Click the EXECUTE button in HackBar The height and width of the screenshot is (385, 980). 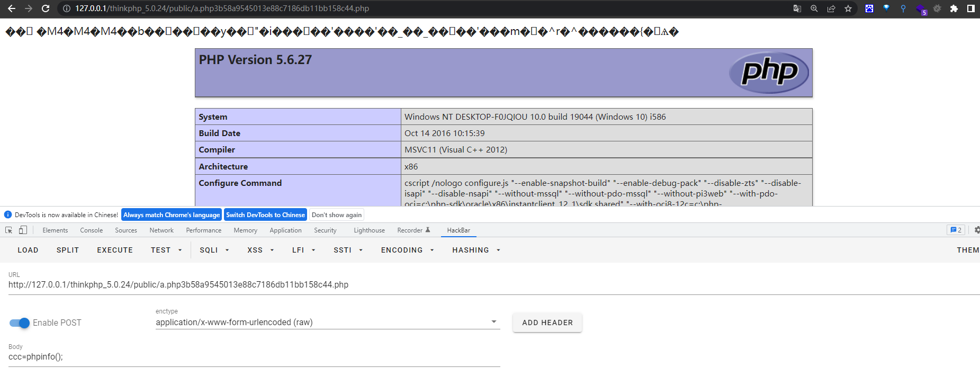115,250
